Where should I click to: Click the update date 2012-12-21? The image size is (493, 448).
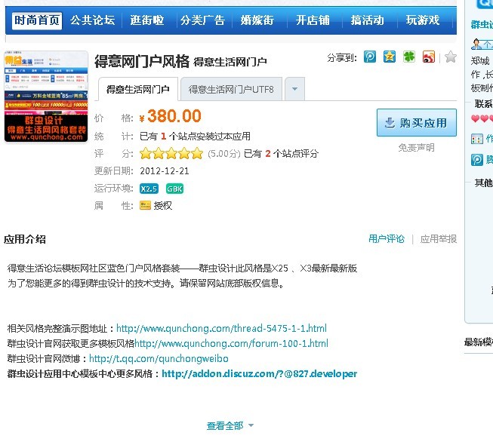[x=165, y=171]
